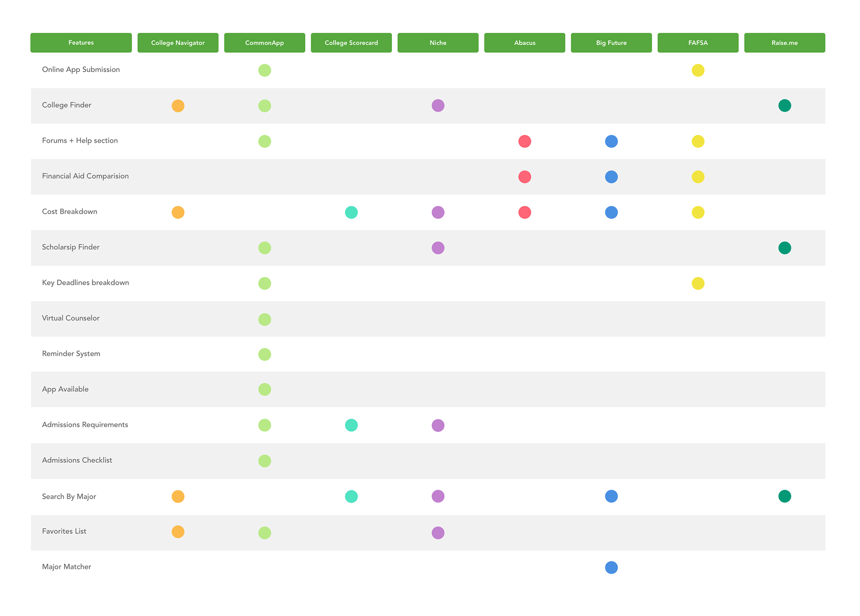Click College Scorecard's teal dot for Cost Breakdown
The image size is (860, 616).
351,212
